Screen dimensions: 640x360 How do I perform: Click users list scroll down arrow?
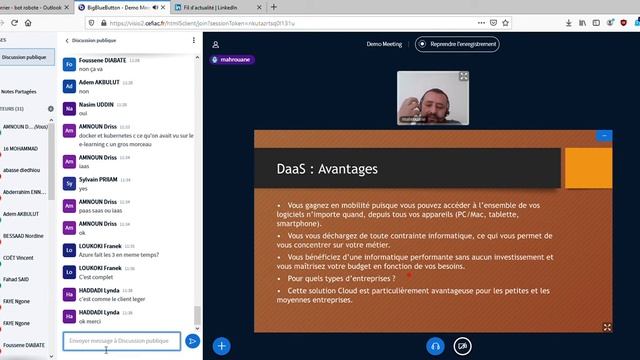[x=51, y=356]
